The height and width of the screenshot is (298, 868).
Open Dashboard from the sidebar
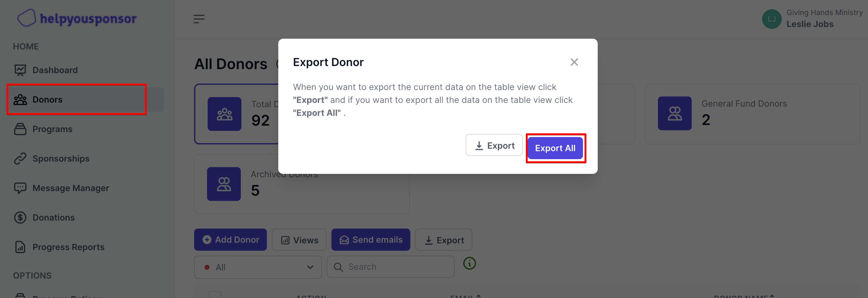[x=55, y=70]
